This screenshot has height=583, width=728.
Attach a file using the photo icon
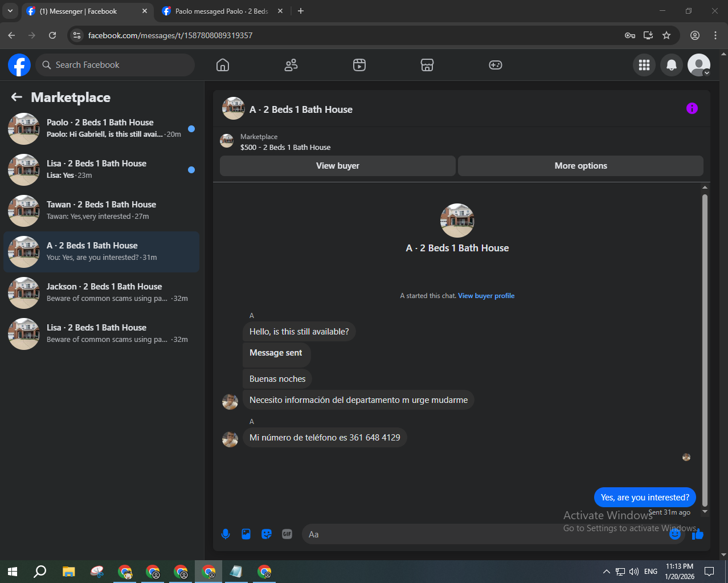[246, 534]
